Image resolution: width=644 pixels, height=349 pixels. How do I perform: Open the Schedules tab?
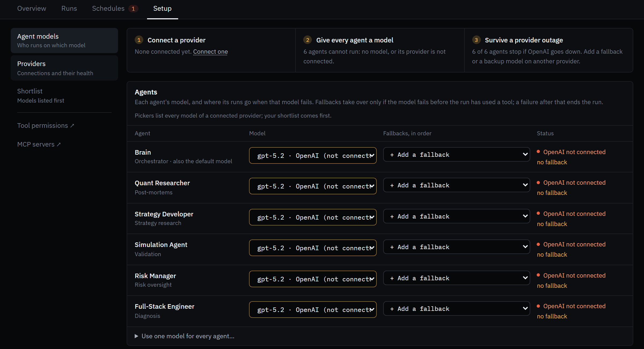pos(108,9)
